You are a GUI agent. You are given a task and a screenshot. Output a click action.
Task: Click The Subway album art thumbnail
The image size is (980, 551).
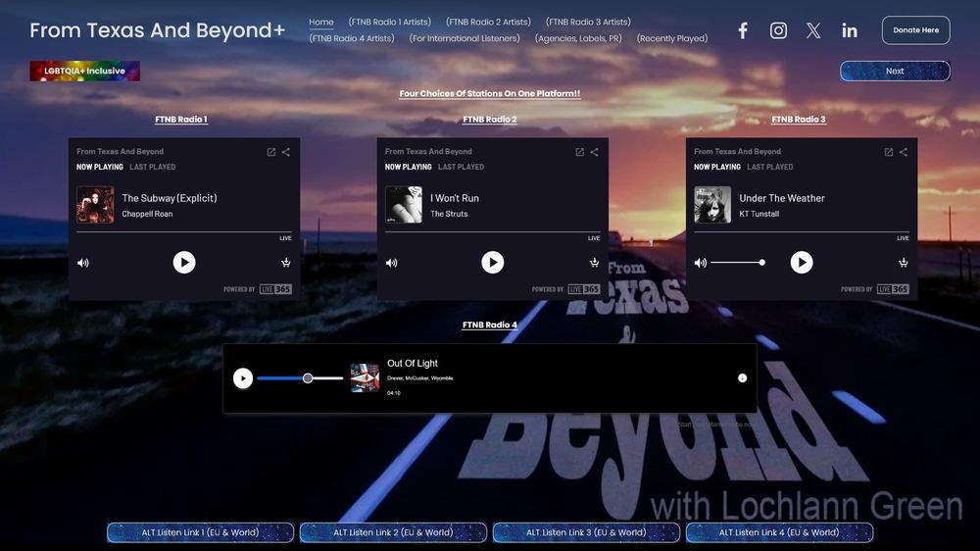point(95,205)
